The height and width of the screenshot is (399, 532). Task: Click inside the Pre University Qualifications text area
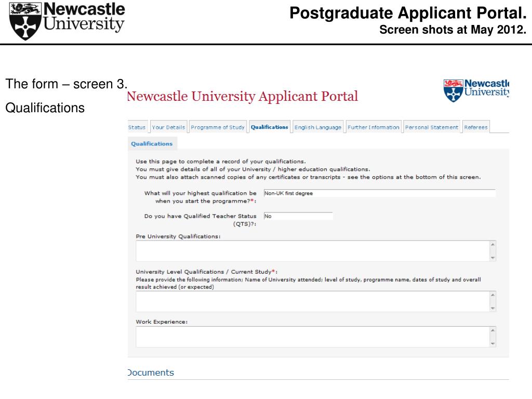click(312, 251)
